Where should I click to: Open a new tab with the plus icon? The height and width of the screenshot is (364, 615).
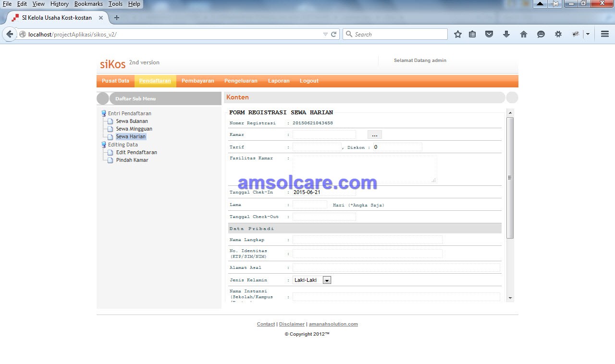point(116,18)
